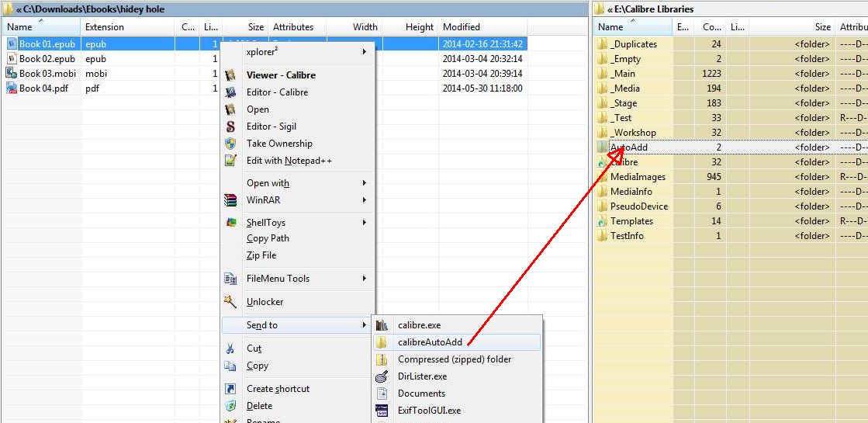Image resolution: width=868 pixels, height=423 pixels.
Task: Send to calibreAutoAdd
Action: pyautogui.click(x=457, y=343)
